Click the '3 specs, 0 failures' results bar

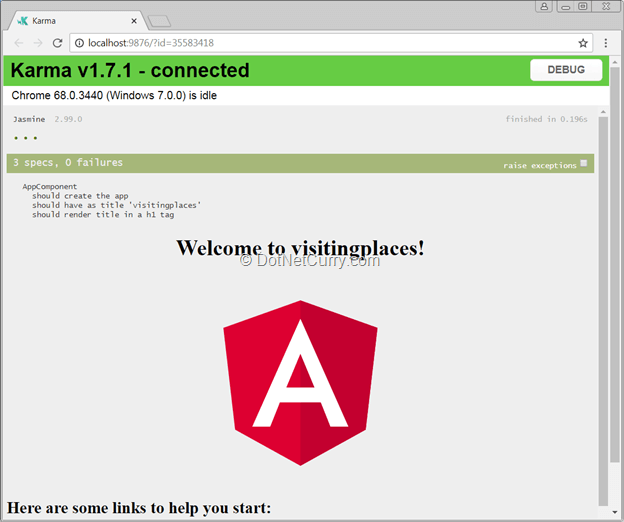(x=300, y=163)
